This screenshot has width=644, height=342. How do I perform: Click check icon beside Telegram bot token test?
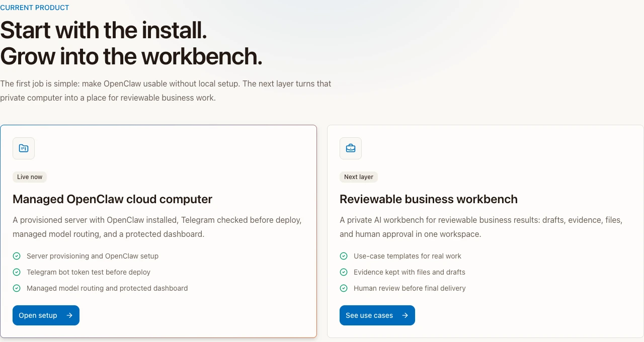pos(17,272)
